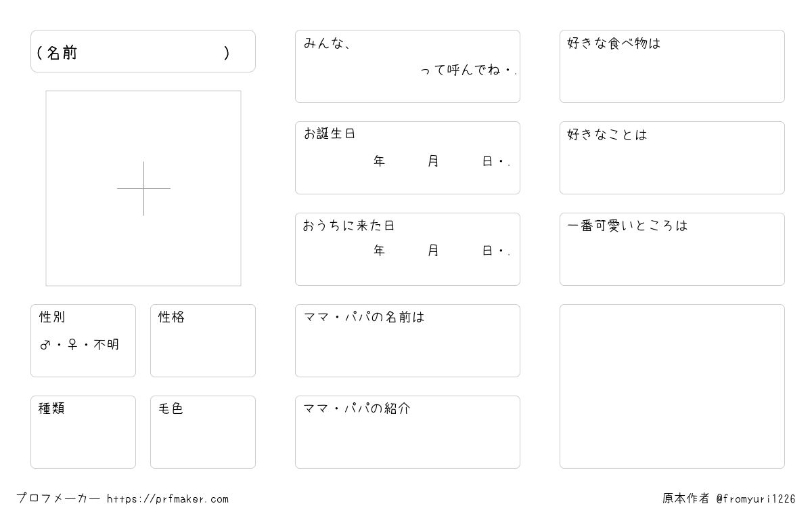Click the 種類 species box
812x508 pixels.
click(x=83, y=432)
